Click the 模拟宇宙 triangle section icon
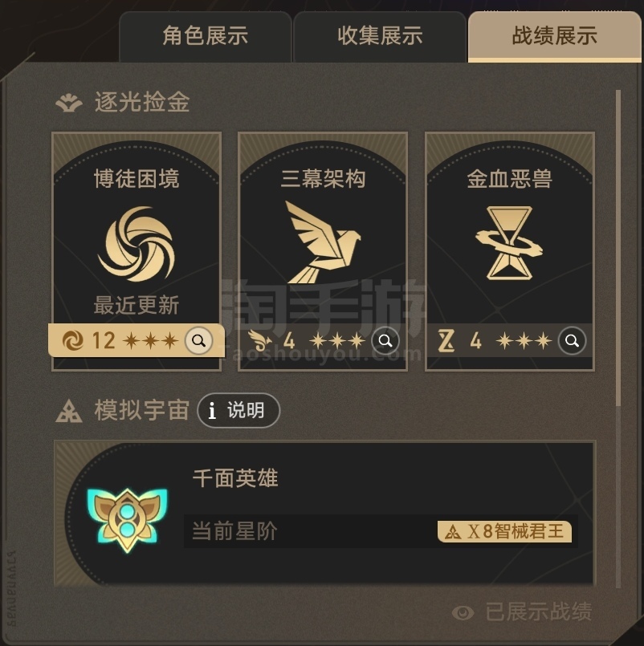 click(69, 411)
